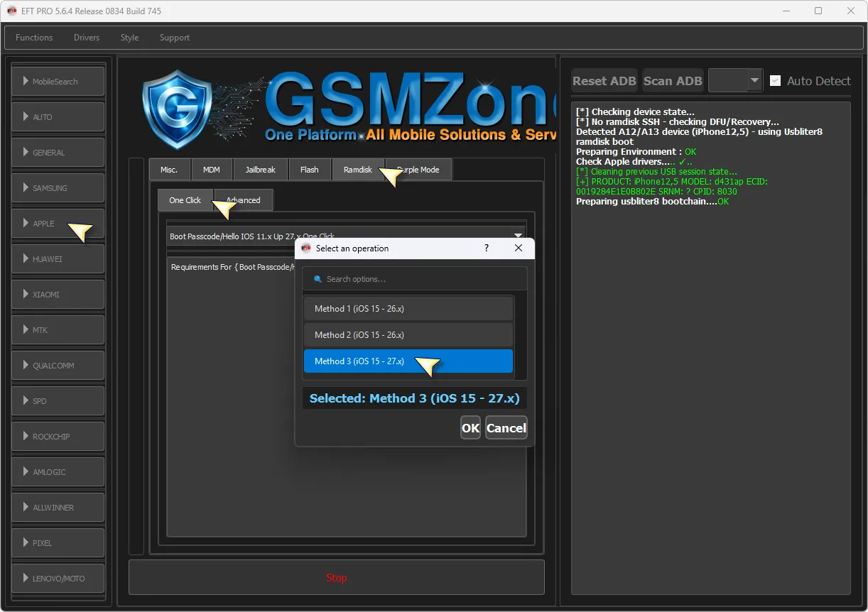Open the ADB device dropdown
The height and width of the screenshot is (612, 868).
coord(736,81)
